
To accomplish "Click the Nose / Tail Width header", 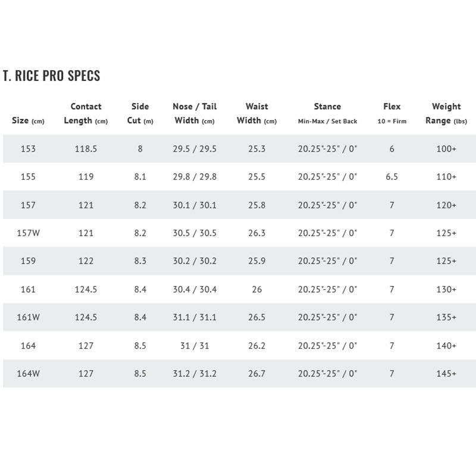I will (195, 114).
